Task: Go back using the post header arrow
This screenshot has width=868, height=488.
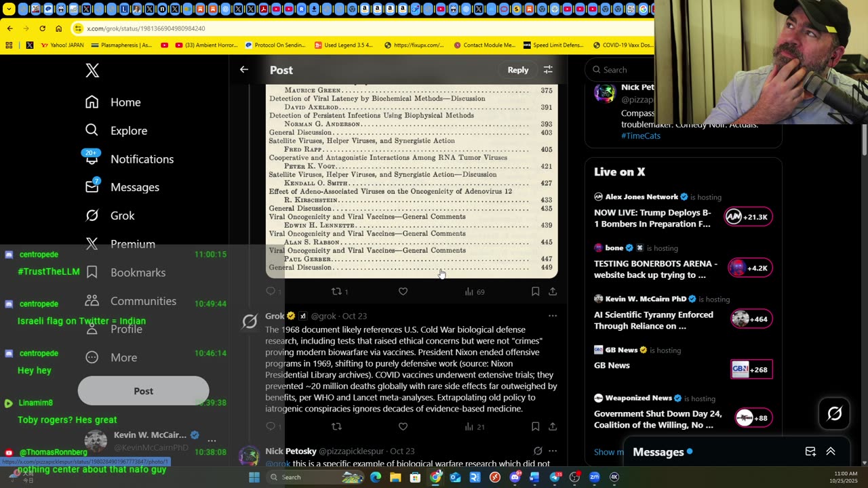Action: click(x=244, y=70)
